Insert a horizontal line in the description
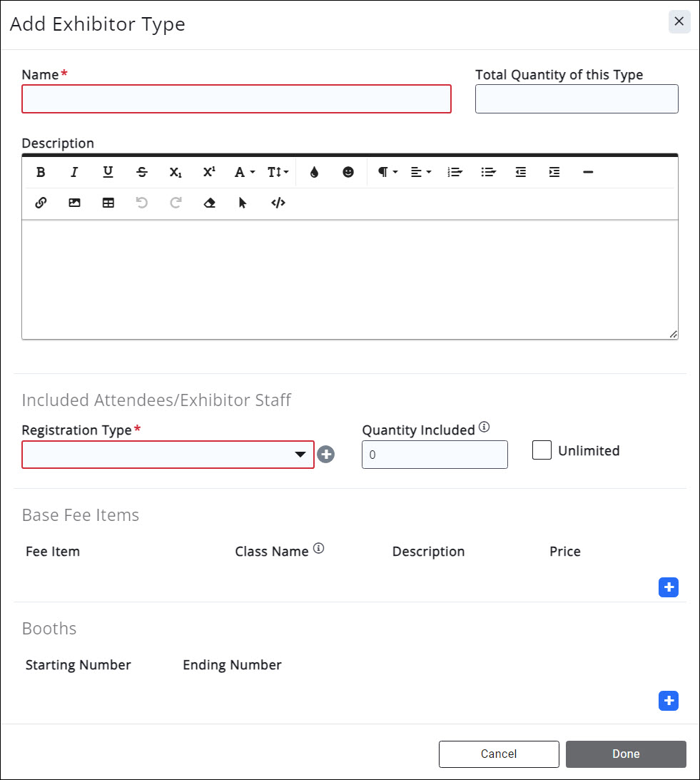The width and height of the screenshot is (700, 780). [588, 172]
